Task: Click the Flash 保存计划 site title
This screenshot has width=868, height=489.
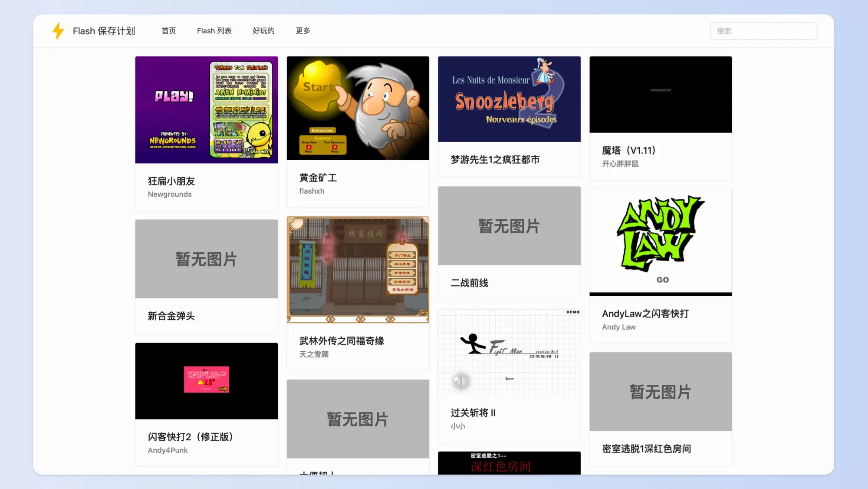Action: pyautogui.click(x=104, y=31)
